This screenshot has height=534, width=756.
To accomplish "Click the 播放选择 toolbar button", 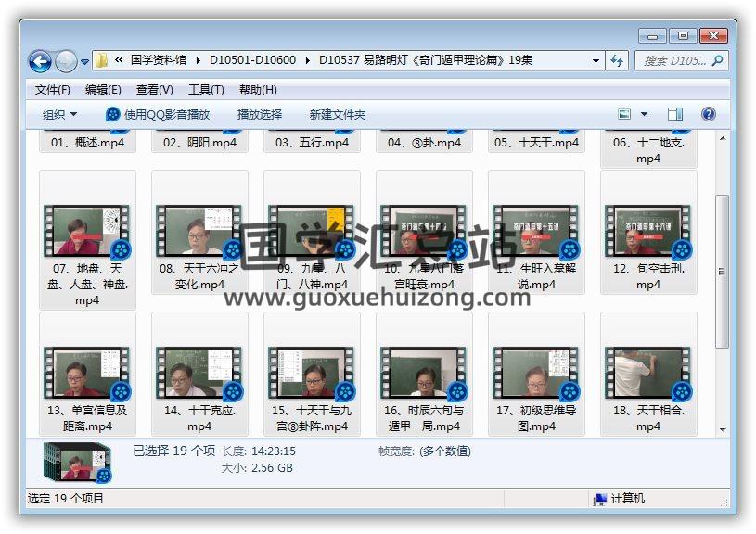I will coord(260,115).
